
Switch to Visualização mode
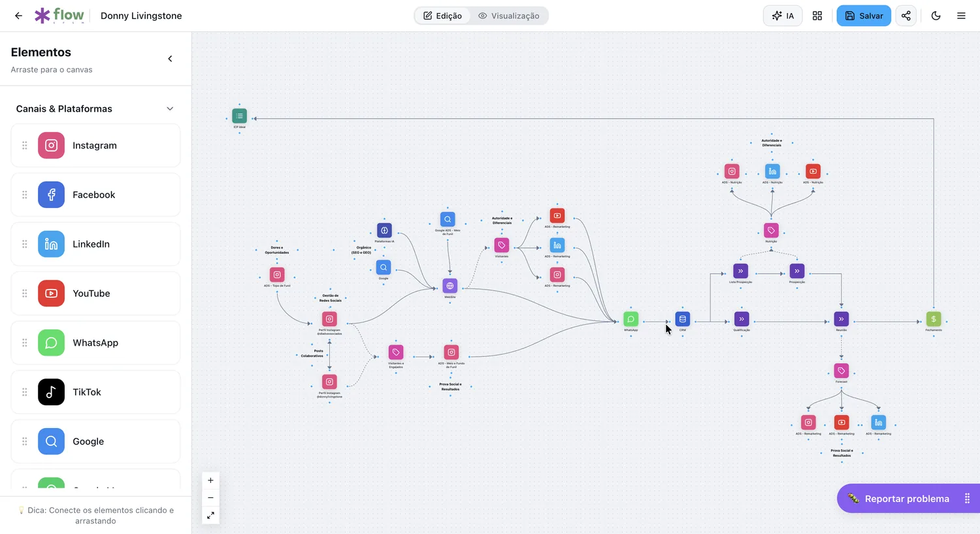(x=509, y=16)
